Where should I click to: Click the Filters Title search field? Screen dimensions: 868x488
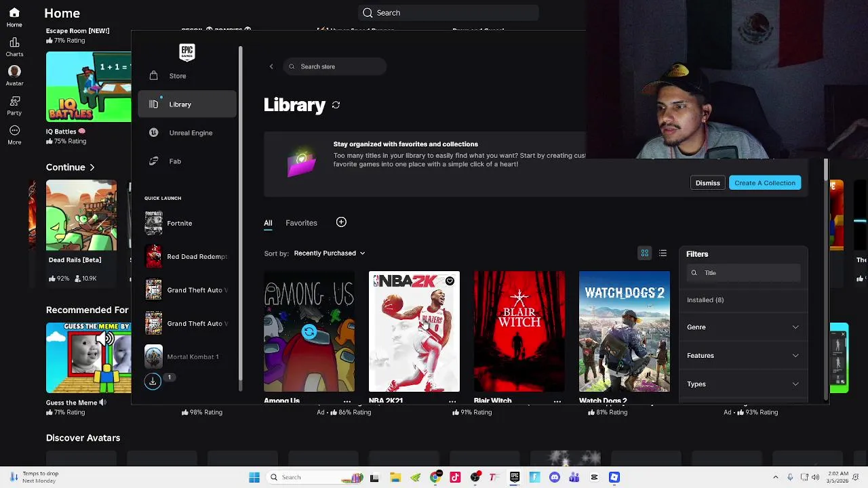click(743, 273)
